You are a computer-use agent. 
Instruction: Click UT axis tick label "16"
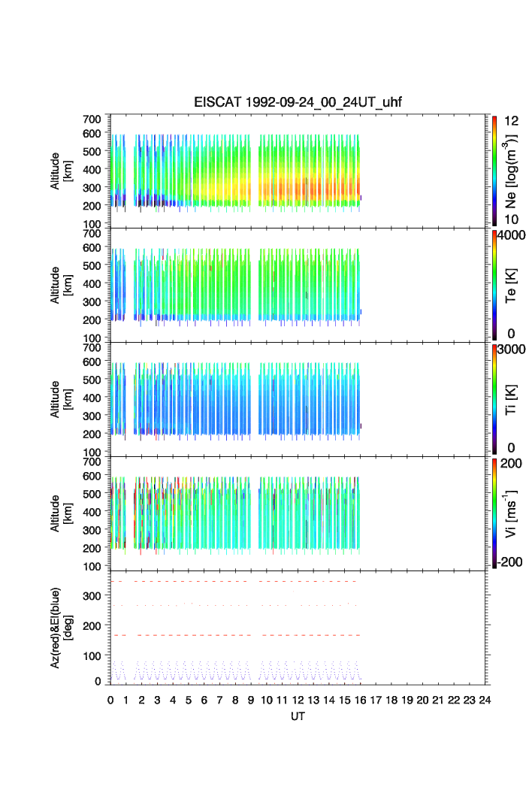click(x=360, y=700)
